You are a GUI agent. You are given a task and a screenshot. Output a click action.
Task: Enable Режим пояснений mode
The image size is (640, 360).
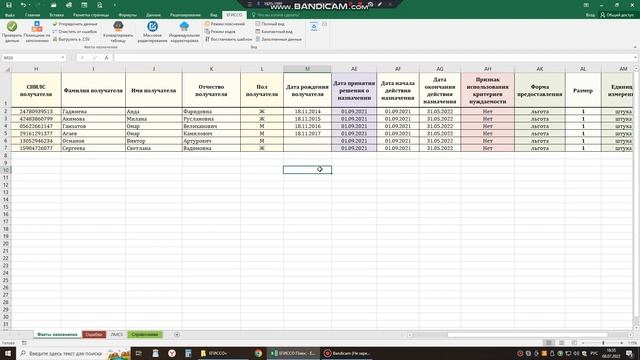[x=225, y=24]
